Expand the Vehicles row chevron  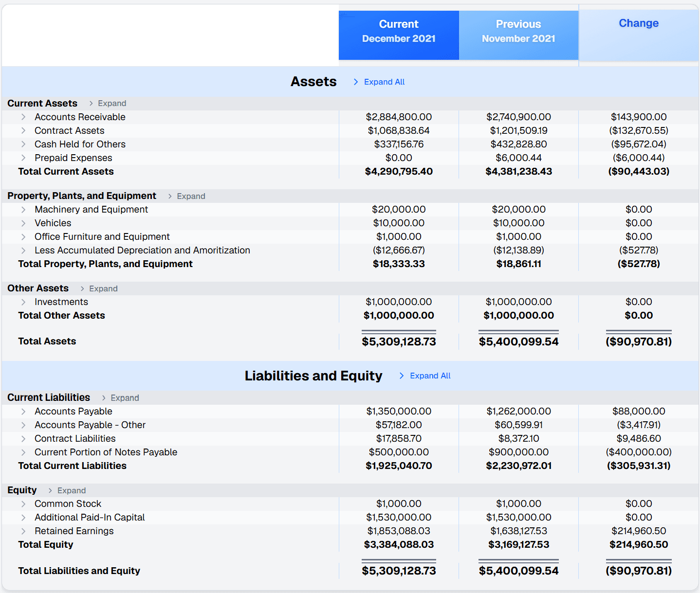tap(23, 223)
